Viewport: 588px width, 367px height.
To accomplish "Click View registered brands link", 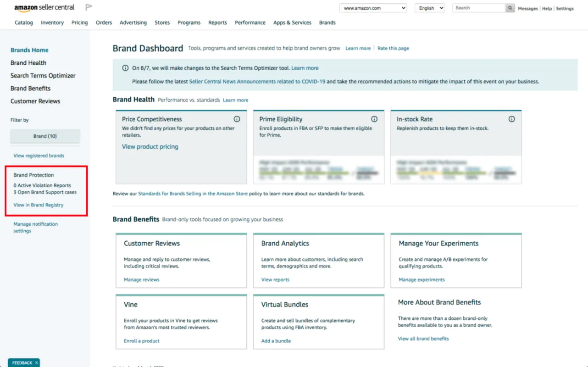I will pos(39,156).
